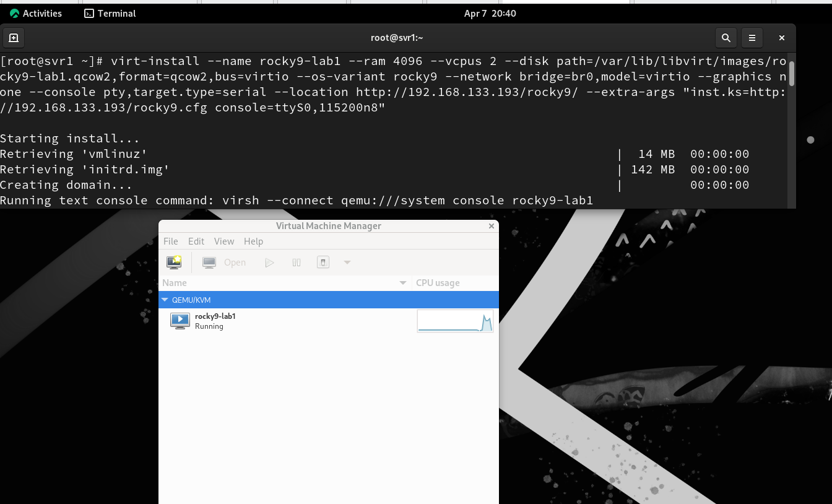The image size is (832, 504).
Task: Click Activities in the top bar
Action: point(36,14)
